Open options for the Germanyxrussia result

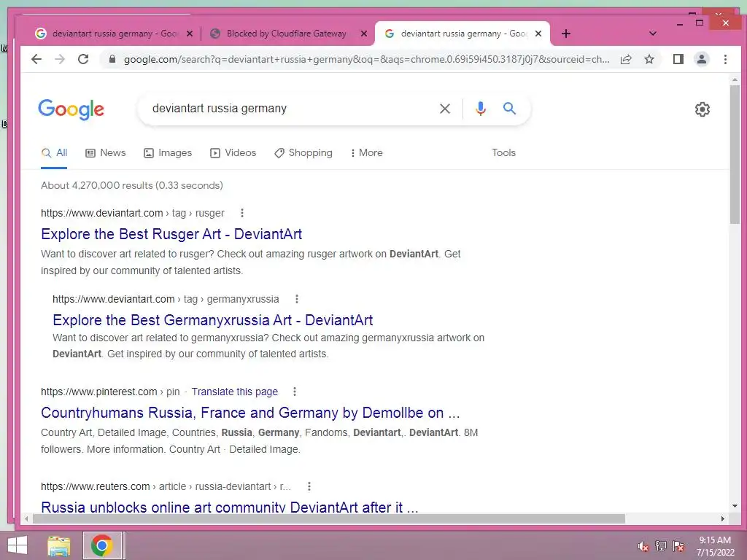pyautogui.click(x=297, y=299)
